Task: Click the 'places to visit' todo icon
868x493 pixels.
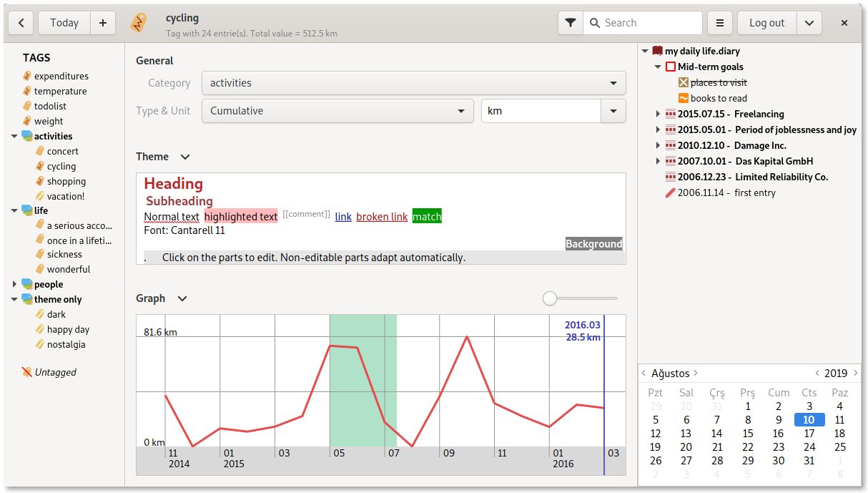Action: (x=683, y=82)
